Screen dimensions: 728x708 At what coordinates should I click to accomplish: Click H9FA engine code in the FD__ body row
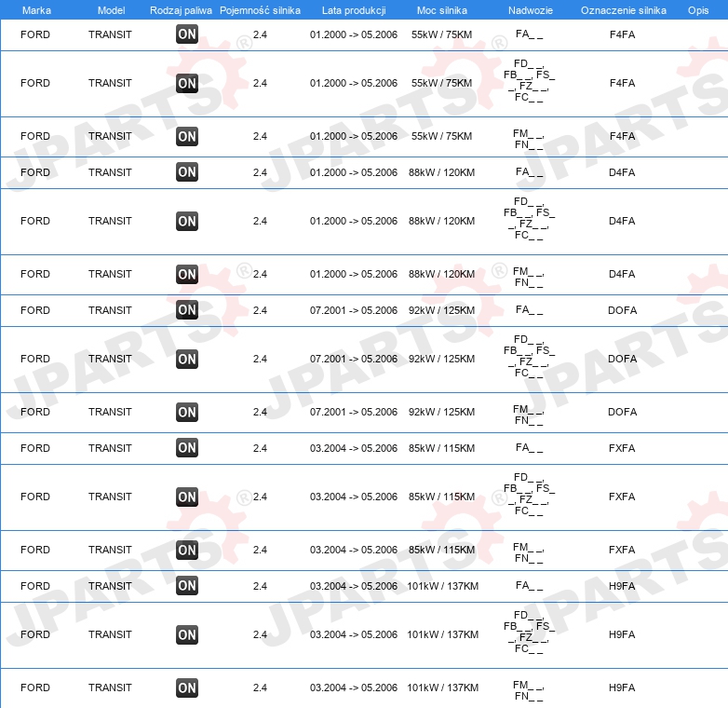pyautogui.click(x=622, y=634)
